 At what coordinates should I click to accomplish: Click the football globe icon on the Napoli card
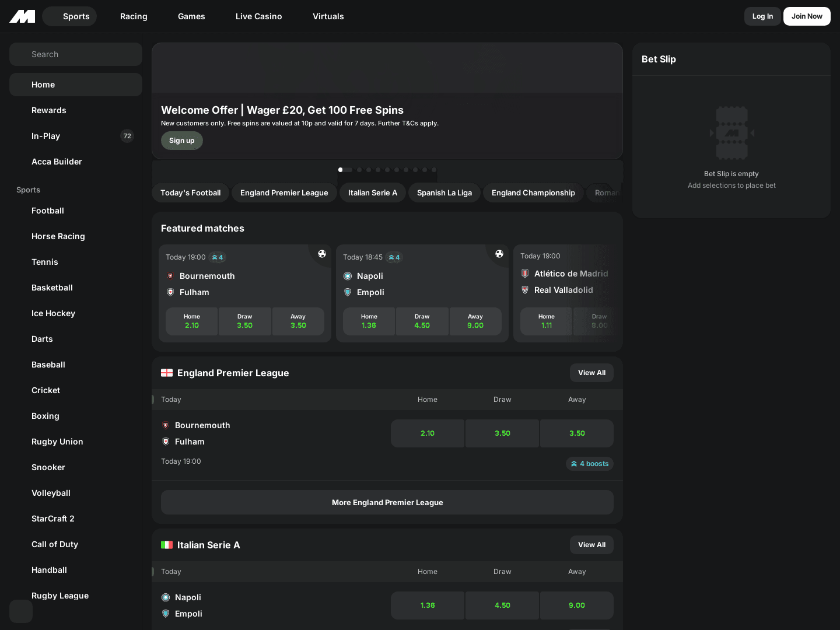[x=499, y=254]
